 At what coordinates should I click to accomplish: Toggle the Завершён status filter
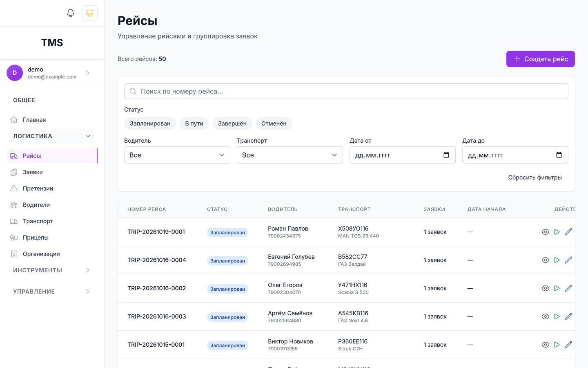tap(232, 123)
